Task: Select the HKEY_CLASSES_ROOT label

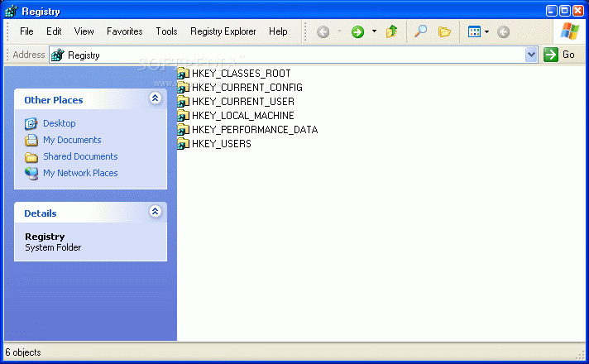Action: click(x=242, y=74)
